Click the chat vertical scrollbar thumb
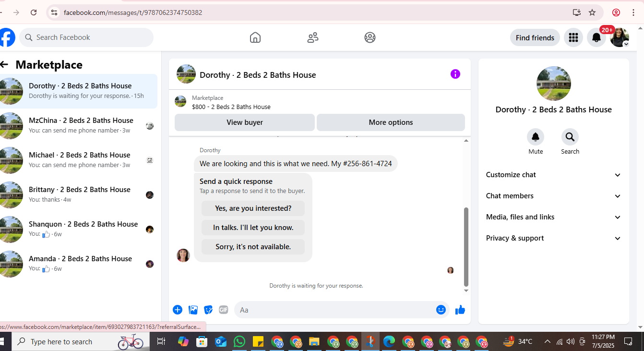Image resolution: width=644 pixels, height=351 pixels. [x=466, y=247]
